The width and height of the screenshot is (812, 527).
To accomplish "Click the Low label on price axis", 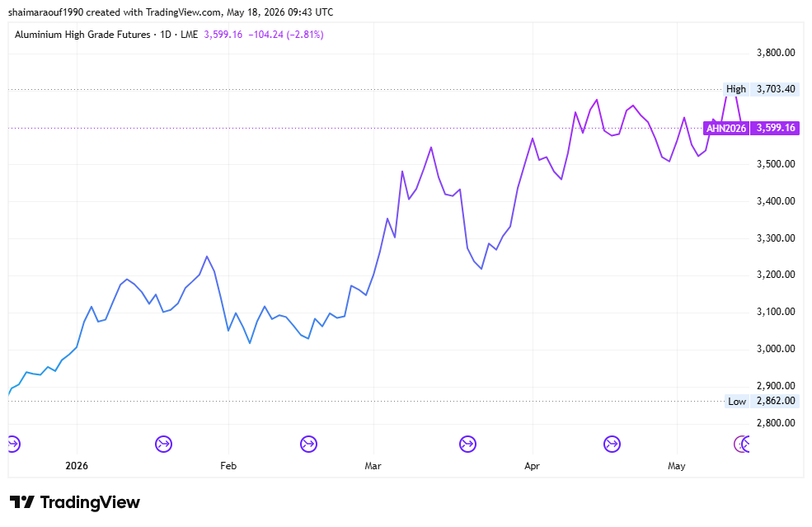I will (x=737, y=401).
